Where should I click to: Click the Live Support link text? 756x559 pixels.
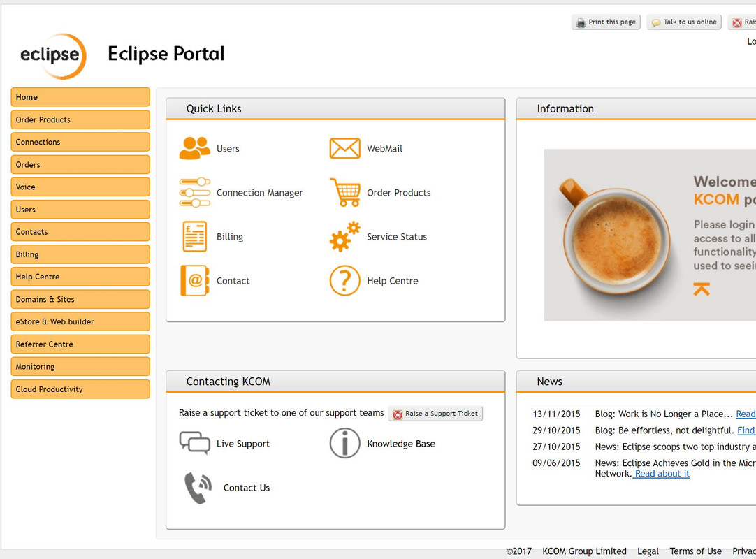[x=243, y=444]
